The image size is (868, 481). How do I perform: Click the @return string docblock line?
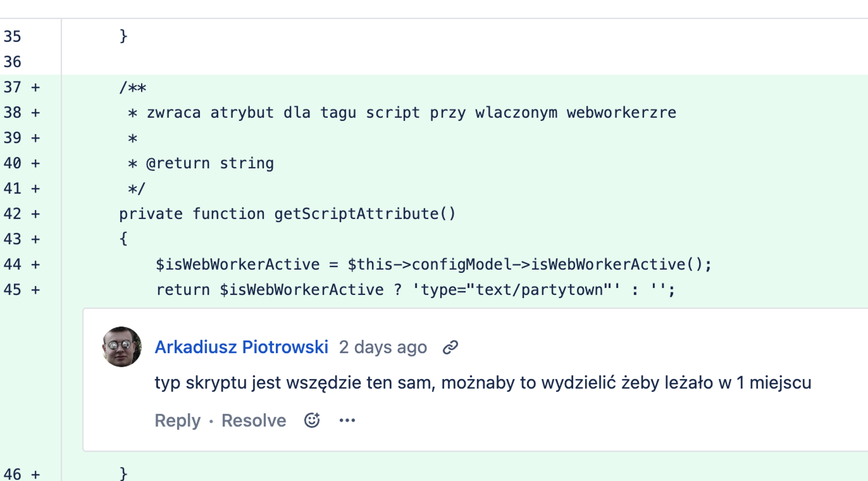(210, 163)
